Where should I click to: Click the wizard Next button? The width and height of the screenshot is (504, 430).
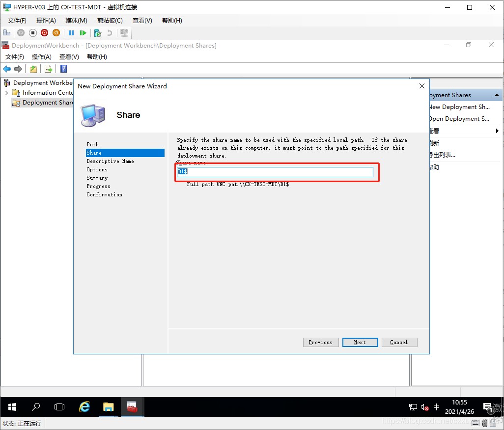360,342
